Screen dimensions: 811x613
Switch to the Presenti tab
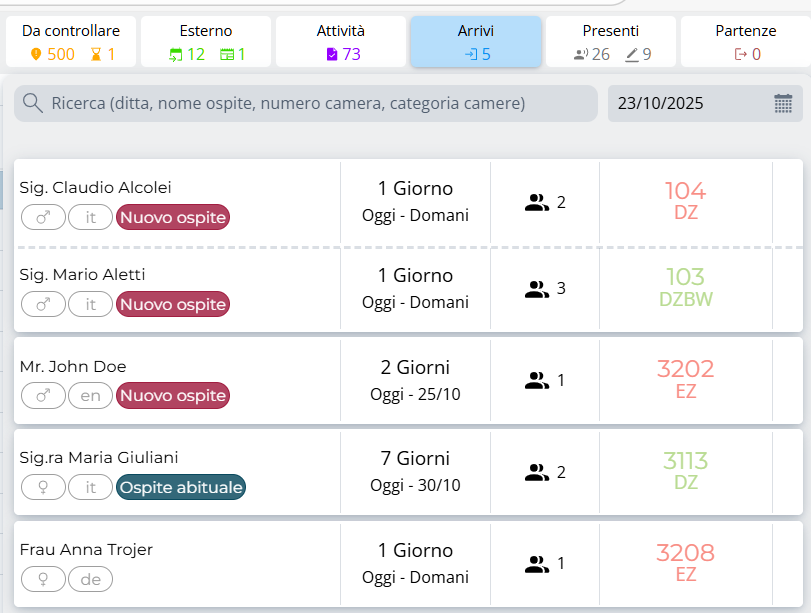pos(611,42)
